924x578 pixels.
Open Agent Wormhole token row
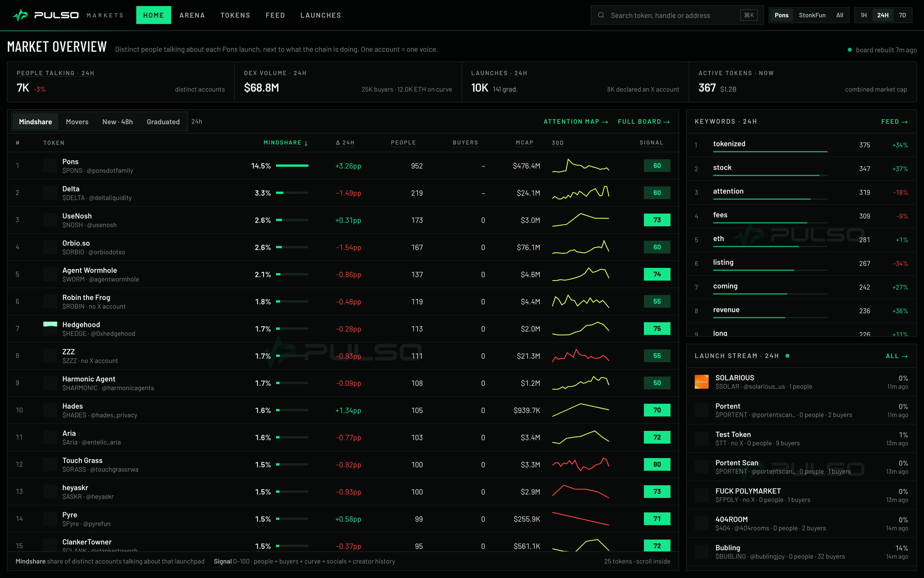tap(343, 275)
